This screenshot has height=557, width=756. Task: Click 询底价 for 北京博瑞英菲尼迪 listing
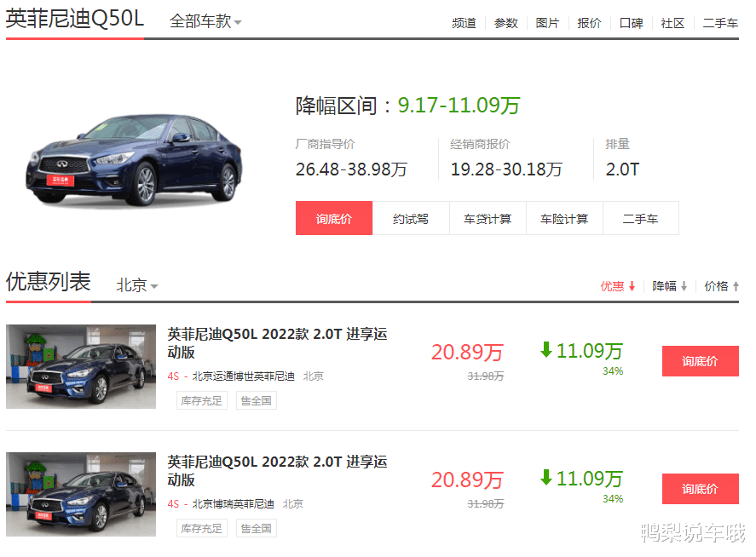[700, 489]
